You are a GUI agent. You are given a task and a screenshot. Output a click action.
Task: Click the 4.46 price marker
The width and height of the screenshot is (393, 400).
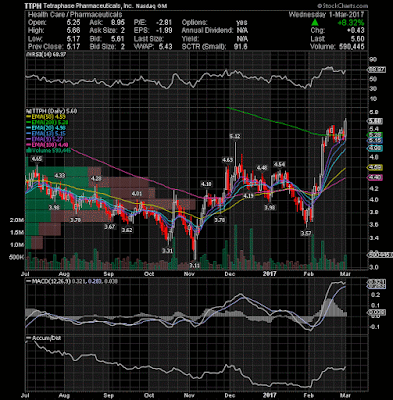[262, 168]
